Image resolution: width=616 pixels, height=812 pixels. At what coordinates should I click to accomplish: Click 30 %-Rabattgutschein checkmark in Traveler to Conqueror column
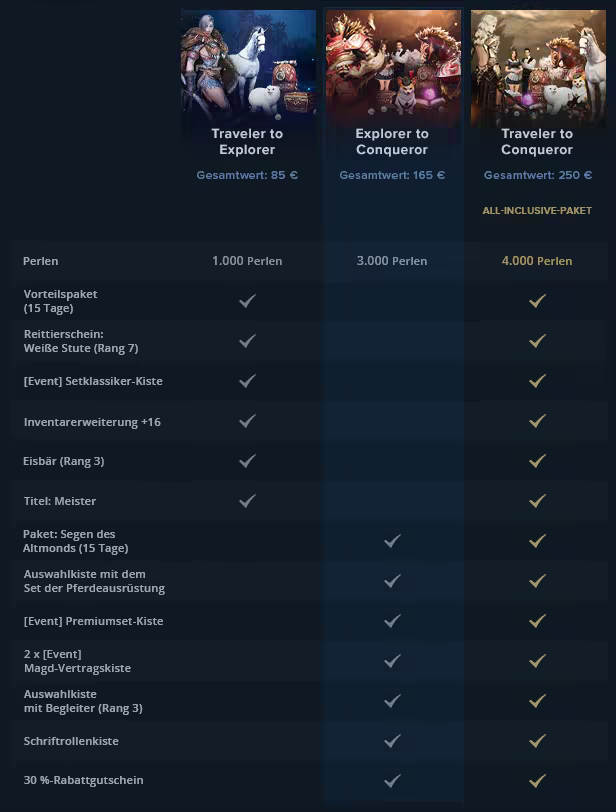coord(537,780)
